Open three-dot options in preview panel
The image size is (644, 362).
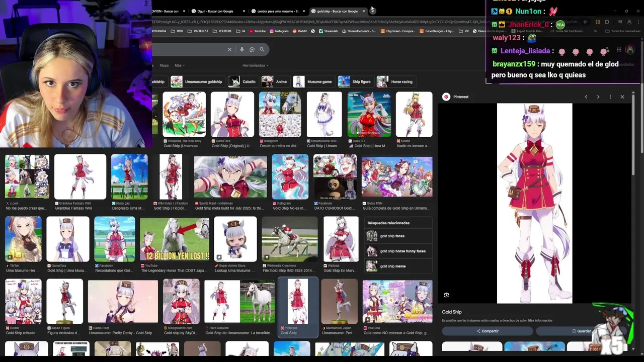[610, 97]
